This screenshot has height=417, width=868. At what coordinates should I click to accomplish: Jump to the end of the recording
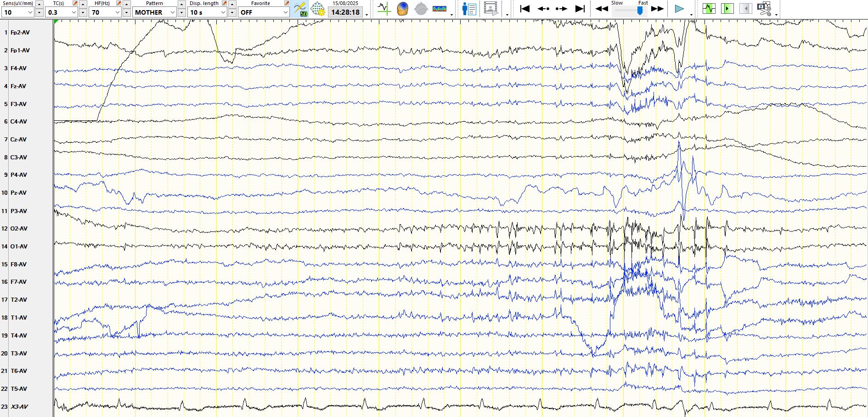pyautogui.click(x=580, y=9)
